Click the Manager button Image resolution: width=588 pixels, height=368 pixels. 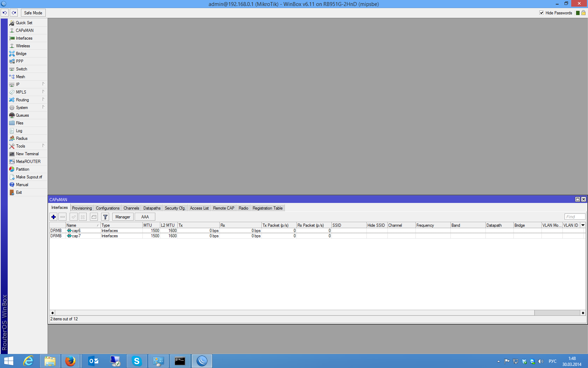tap(123, 217)
